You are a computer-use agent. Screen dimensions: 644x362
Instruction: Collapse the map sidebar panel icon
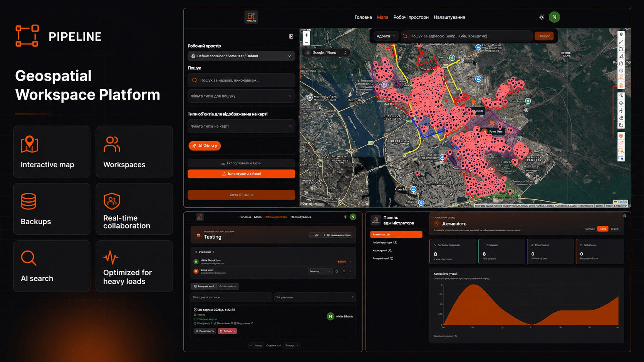click(x=291, y=37)
